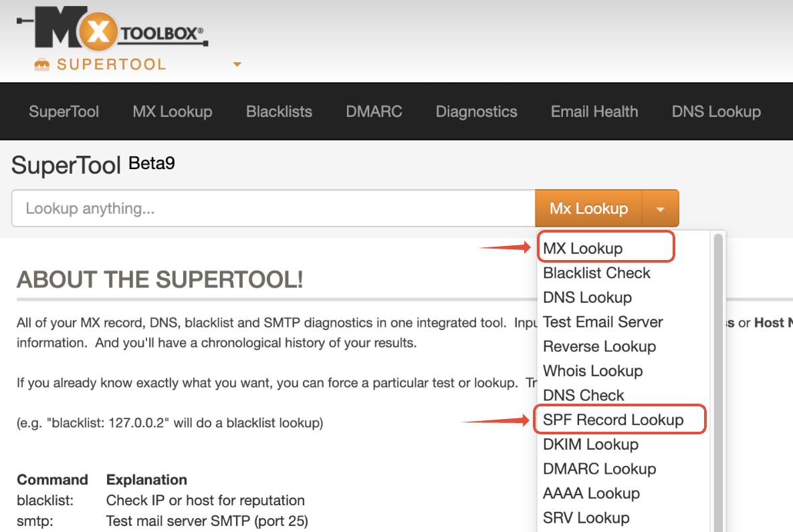Choose SPF Record Lookup option
The height and width of the screenshot is (532, 793).
613,420
